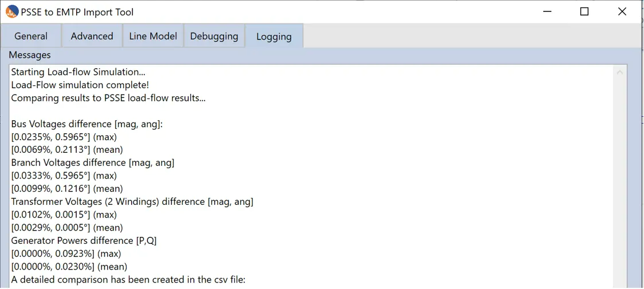This screenshot has height=289, width=644.
Task: Click the '[0.0102%, 0.0015°] (max)' value
Action: 64,215
